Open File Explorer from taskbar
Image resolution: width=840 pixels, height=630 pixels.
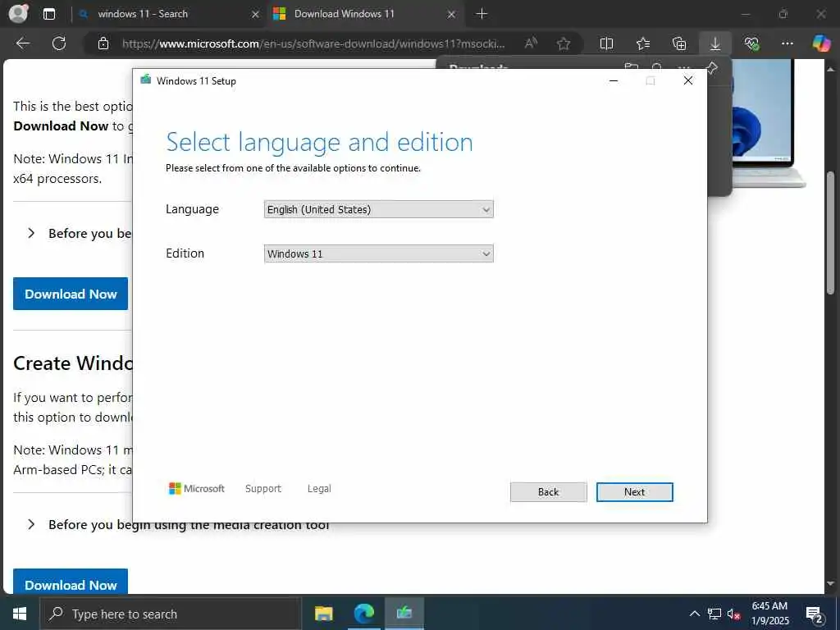(323, 614)
